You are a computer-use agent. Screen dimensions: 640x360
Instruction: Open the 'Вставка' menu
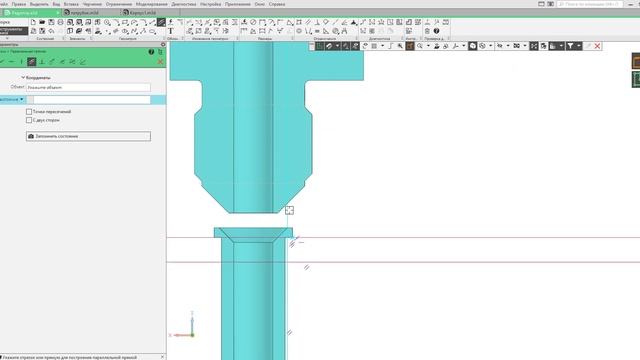[71, 4]
